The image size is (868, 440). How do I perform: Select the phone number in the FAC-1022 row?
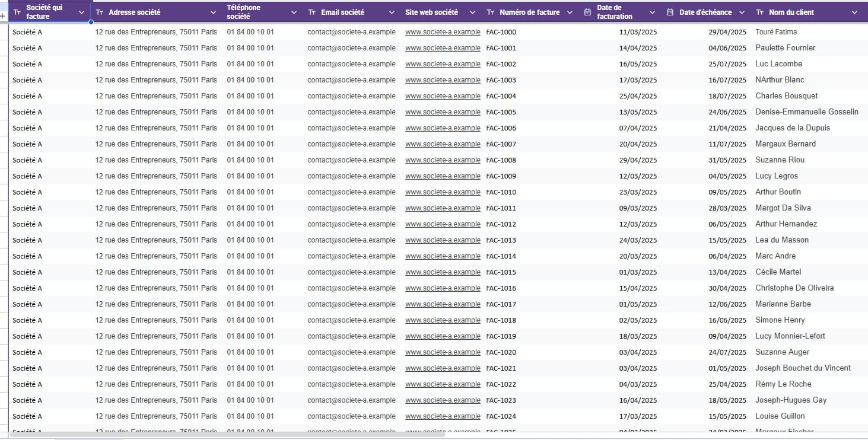(250, 384)
